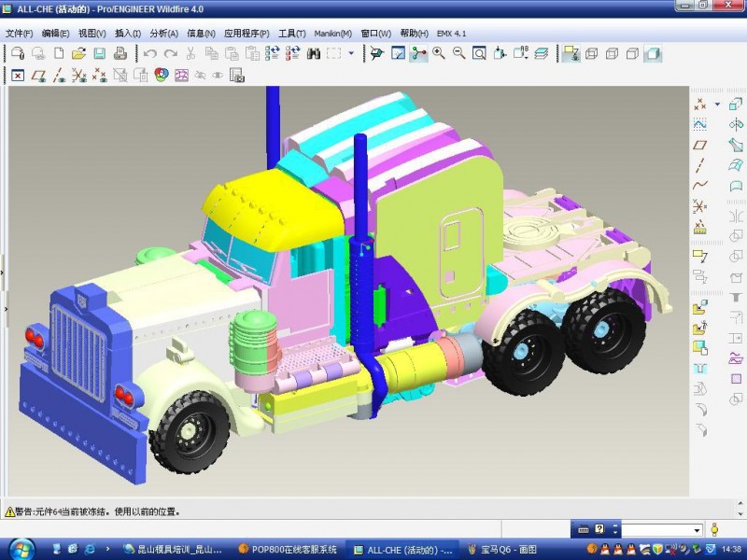Click the Boundary Blend surface tool
747x560 pixels.
[x=736, y=165]
